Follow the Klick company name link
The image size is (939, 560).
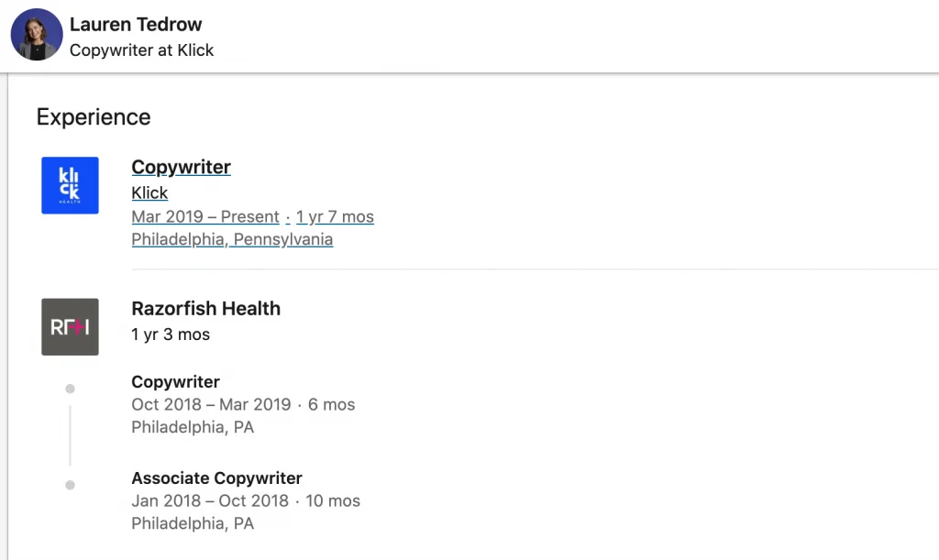(149, 192)
